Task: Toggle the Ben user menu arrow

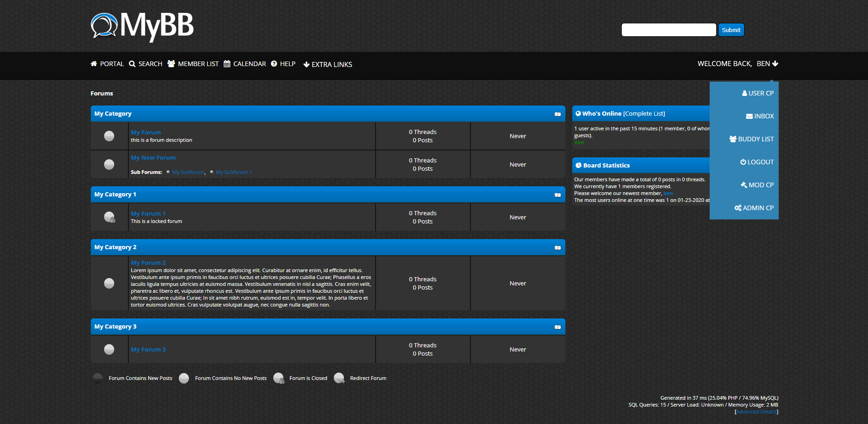Action: pyautogui.click(x=775, y=64)
